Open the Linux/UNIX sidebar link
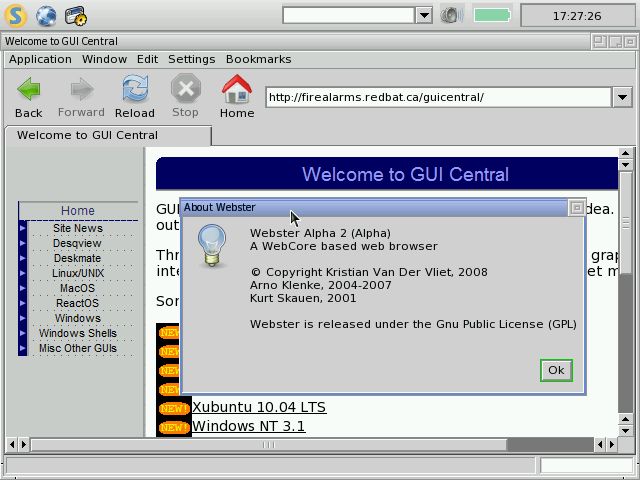Viewport: 640px width, 480px height. click(78, 273)
